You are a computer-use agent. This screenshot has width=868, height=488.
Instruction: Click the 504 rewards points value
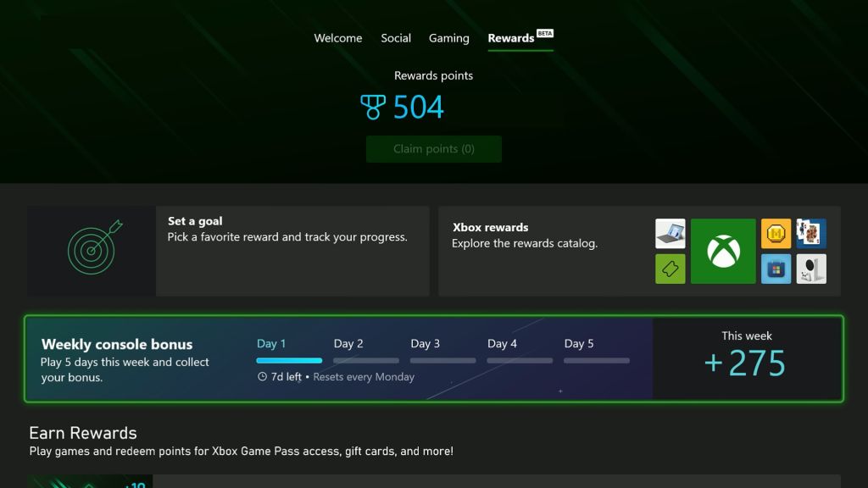pyautogui.click(x=419, y=107)
